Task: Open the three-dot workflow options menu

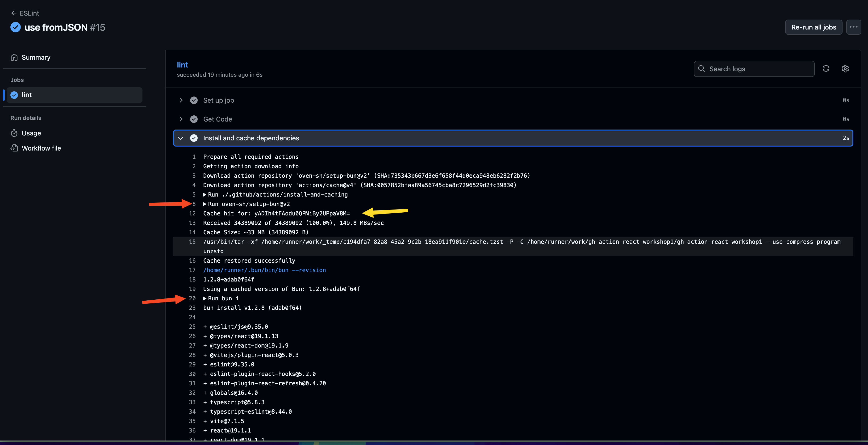Action: (854, 27)
